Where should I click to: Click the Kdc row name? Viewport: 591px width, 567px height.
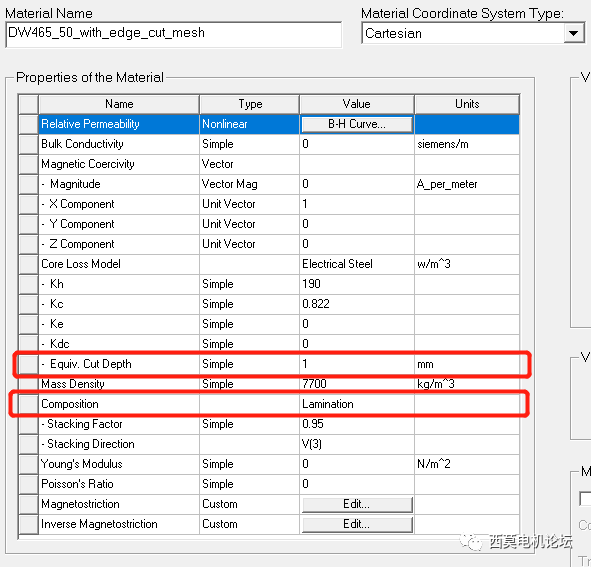tap(119, 344)
